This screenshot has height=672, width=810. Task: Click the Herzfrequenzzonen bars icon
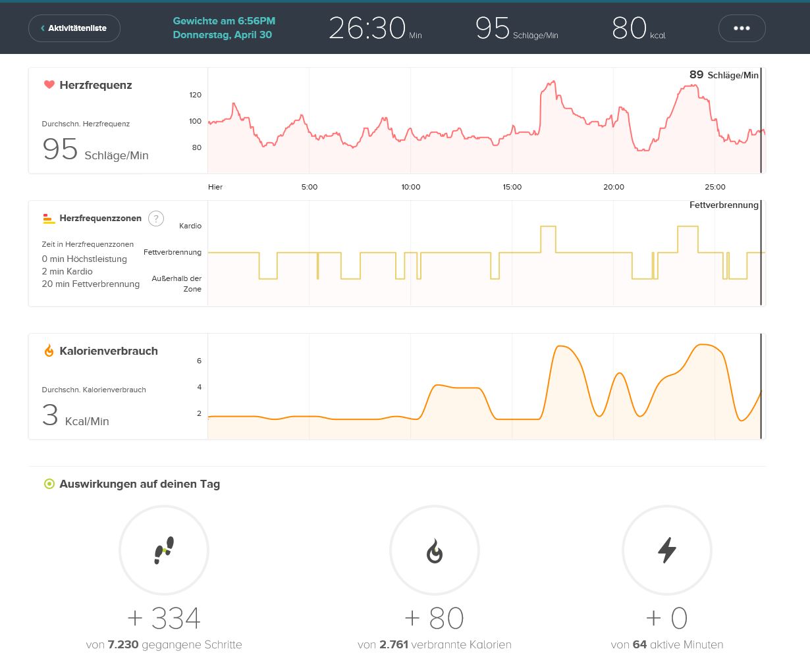[49, 219]
